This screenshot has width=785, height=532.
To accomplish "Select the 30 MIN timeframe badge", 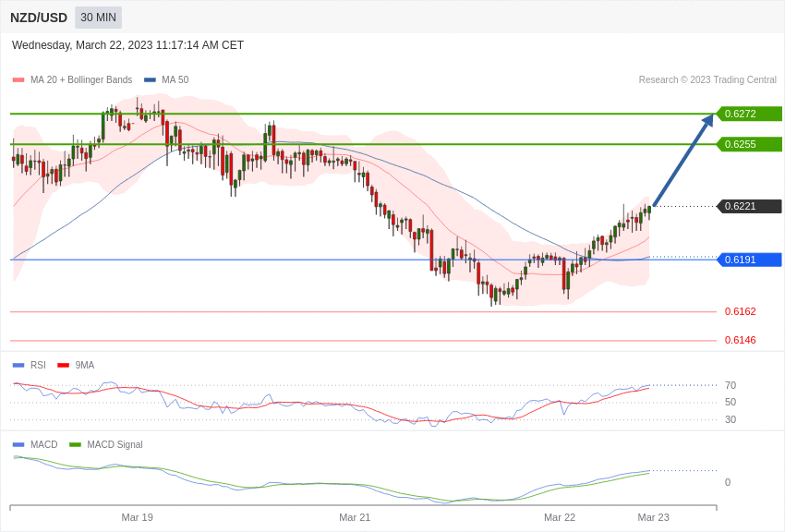I will coord(98,18).
